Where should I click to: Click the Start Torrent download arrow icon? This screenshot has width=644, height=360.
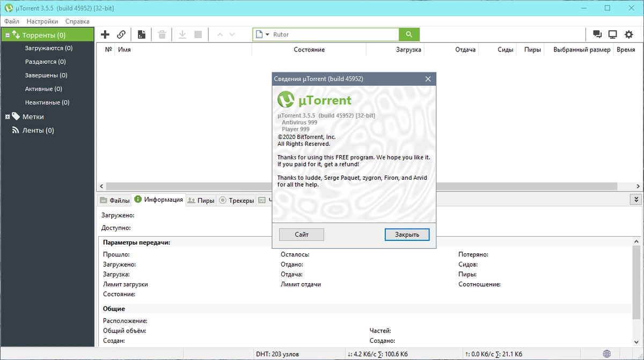[x=182, y=34]
